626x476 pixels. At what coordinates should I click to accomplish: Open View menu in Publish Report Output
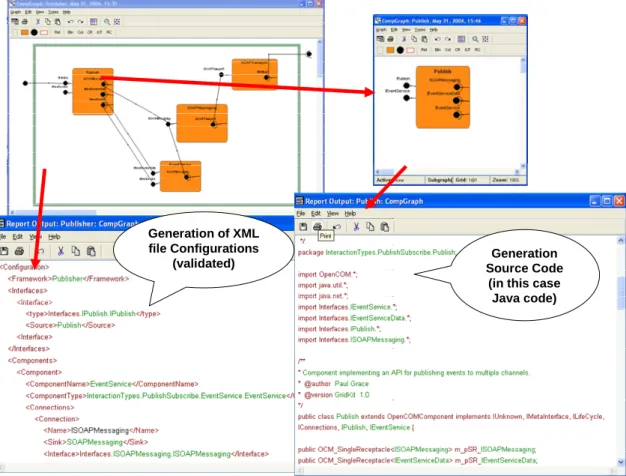click(x=333, y=214)
